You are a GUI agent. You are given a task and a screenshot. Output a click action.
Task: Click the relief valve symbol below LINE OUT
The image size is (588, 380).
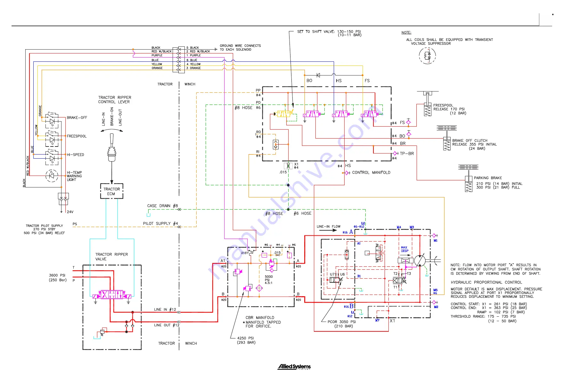pyautogui.click(x=102, y=332)
